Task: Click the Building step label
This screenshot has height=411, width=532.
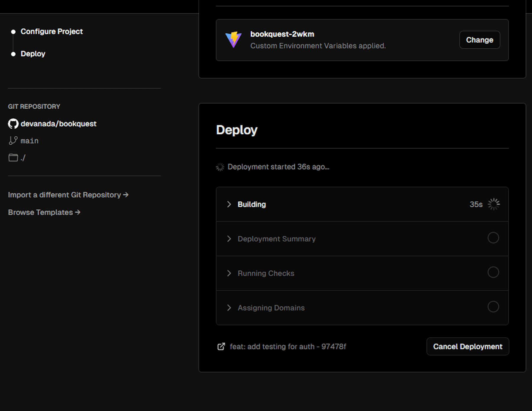Action: pyautogui.click(x=252, y=204)
